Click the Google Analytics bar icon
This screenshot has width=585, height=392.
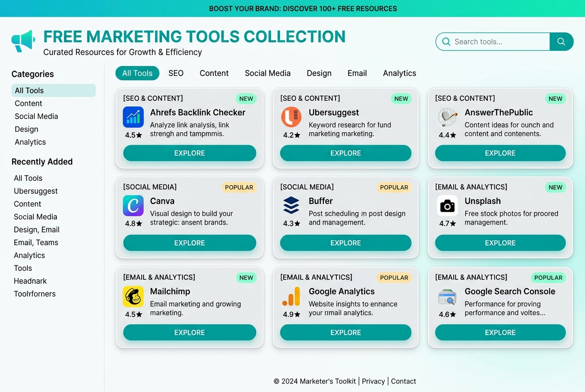[291, 296]
